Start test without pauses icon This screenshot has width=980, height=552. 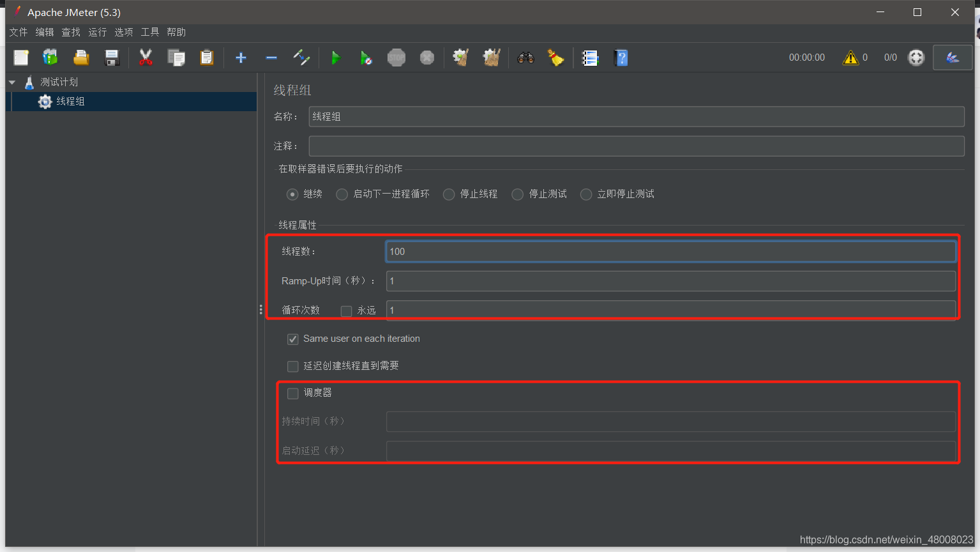point(366,57)
